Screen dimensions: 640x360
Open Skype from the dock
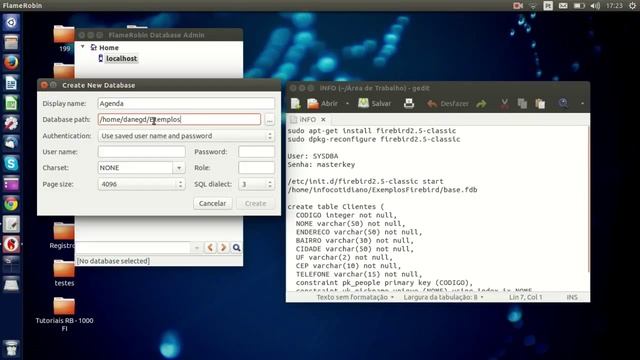(x=11, y=164)
